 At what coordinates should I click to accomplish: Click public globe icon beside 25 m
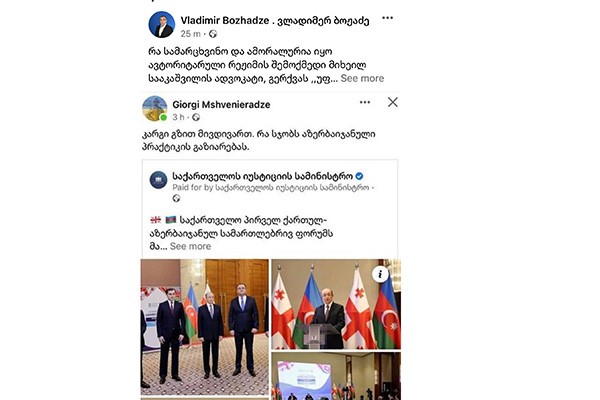[x=213, y=34]
